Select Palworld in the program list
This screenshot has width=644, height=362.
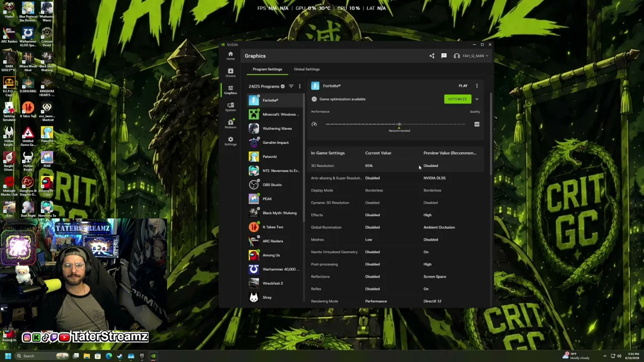point(275,156)
